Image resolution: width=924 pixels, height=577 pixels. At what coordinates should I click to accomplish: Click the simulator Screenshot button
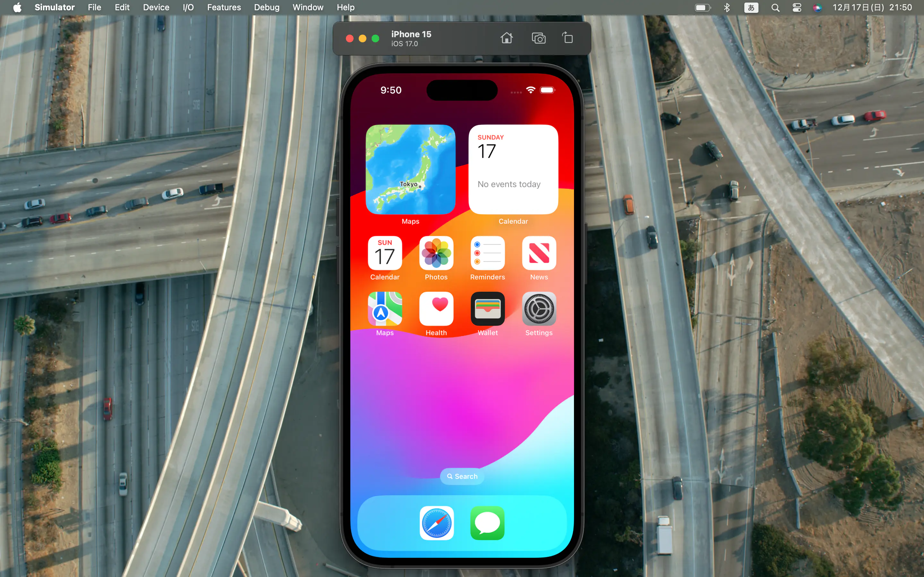[538, 38]
